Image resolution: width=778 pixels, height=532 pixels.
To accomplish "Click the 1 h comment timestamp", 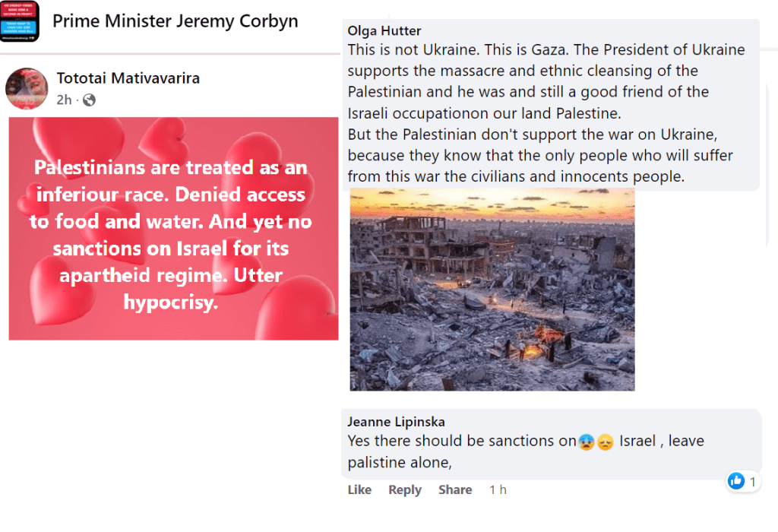I will pyautogui.click(x=498, y=490).
